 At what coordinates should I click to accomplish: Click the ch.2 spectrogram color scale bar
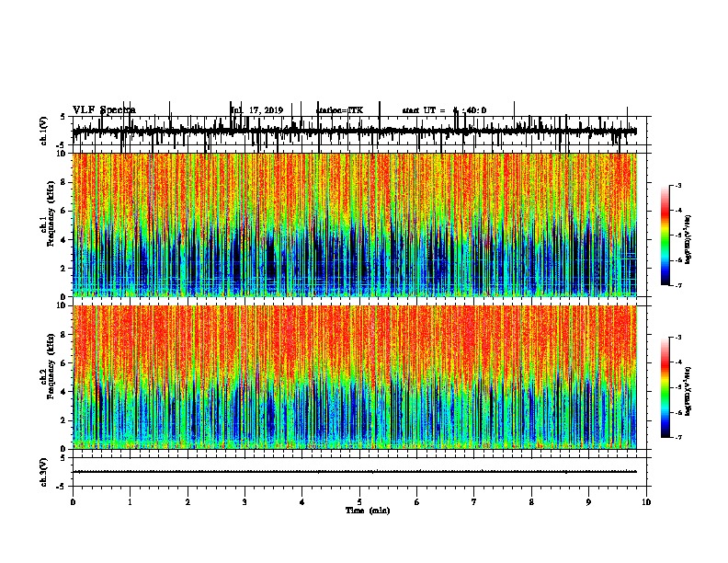click(x=665, y=387)
